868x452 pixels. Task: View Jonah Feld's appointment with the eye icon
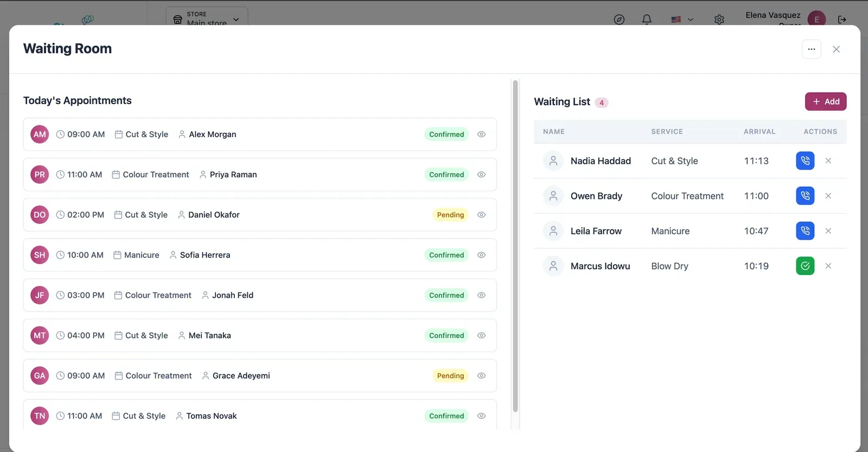pos(481,295)
